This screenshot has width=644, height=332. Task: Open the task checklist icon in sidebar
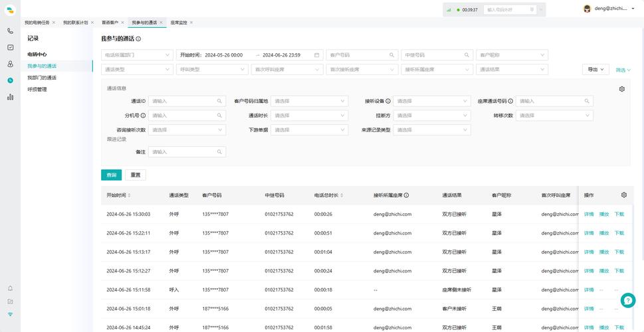10,47
